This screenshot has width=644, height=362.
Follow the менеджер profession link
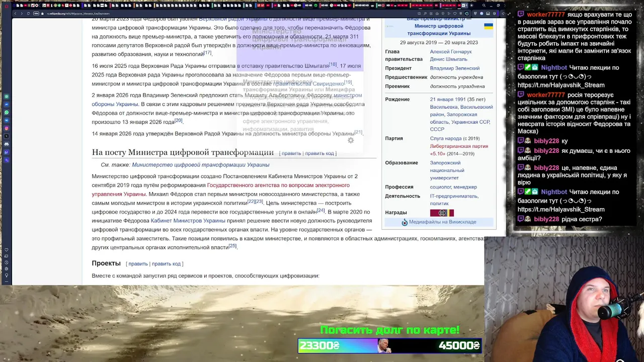(x=465, y=187)
